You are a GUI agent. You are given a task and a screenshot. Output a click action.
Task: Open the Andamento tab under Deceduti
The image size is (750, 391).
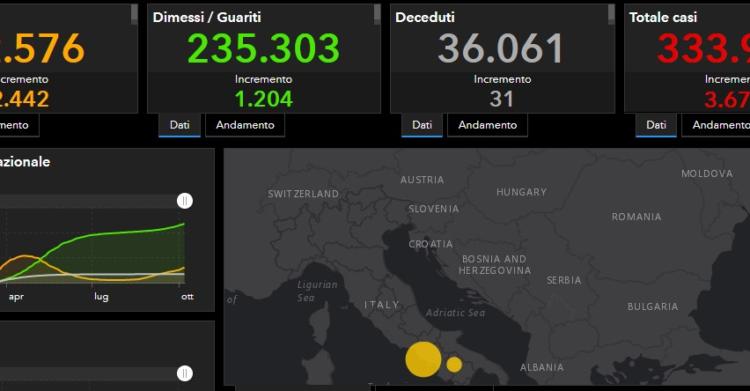pos(487,125)
